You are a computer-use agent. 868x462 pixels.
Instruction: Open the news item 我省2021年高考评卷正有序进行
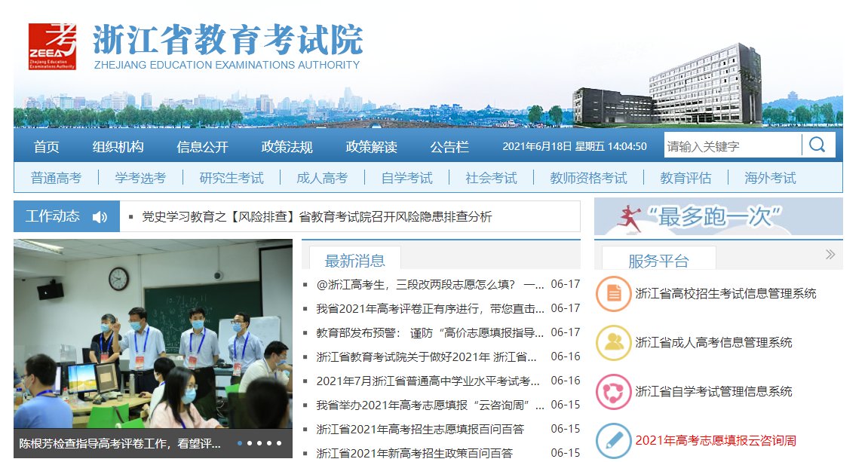[x=430, y=309]
